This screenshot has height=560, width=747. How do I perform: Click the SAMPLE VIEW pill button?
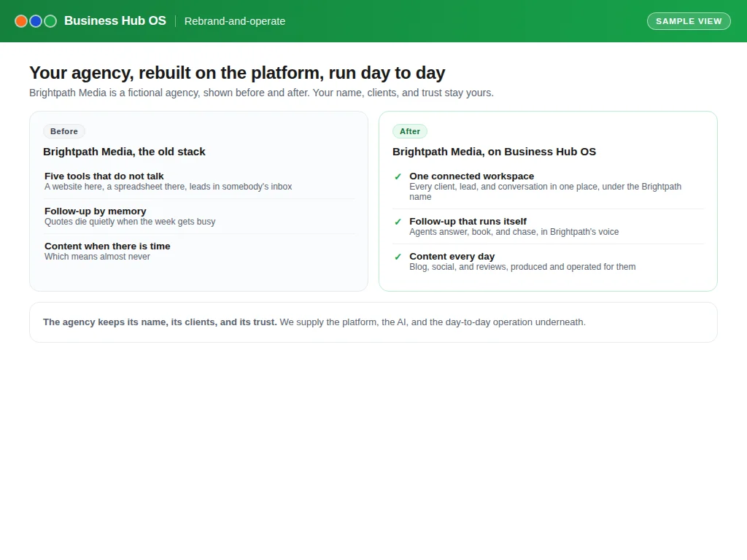(689, 21)
